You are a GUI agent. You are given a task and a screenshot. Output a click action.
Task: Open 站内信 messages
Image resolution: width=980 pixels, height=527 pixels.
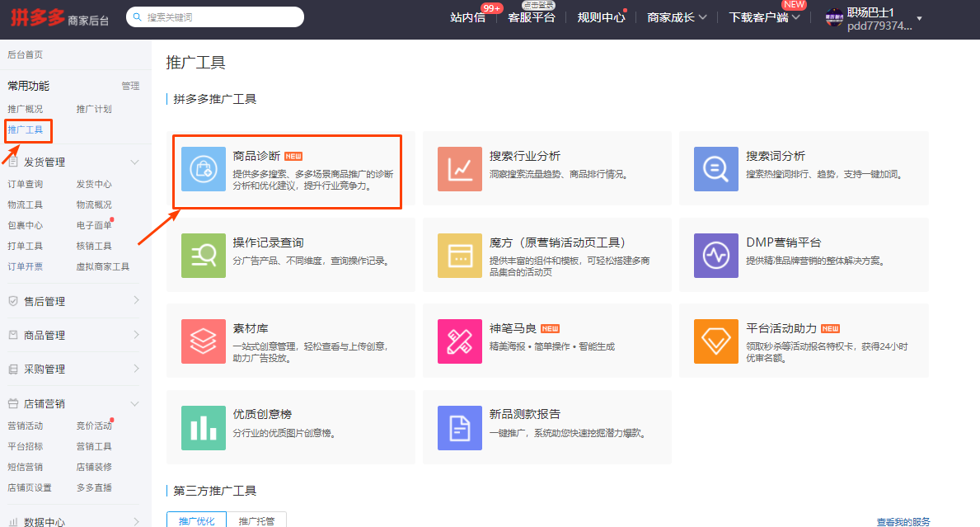[x=467, y=17]
